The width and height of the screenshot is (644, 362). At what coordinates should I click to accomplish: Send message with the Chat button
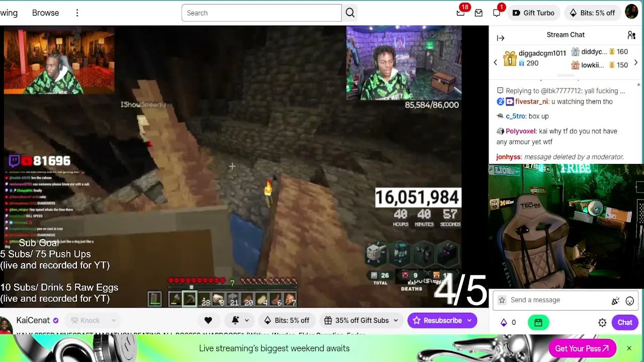[x=625, y=323]
